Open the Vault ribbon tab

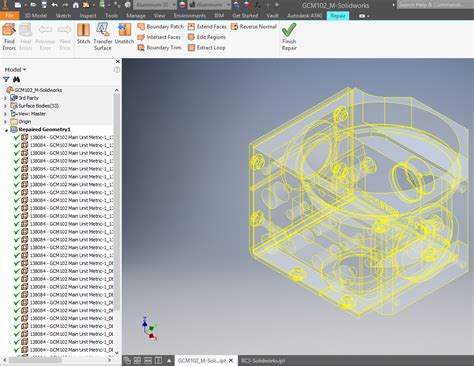coord(273,16)
